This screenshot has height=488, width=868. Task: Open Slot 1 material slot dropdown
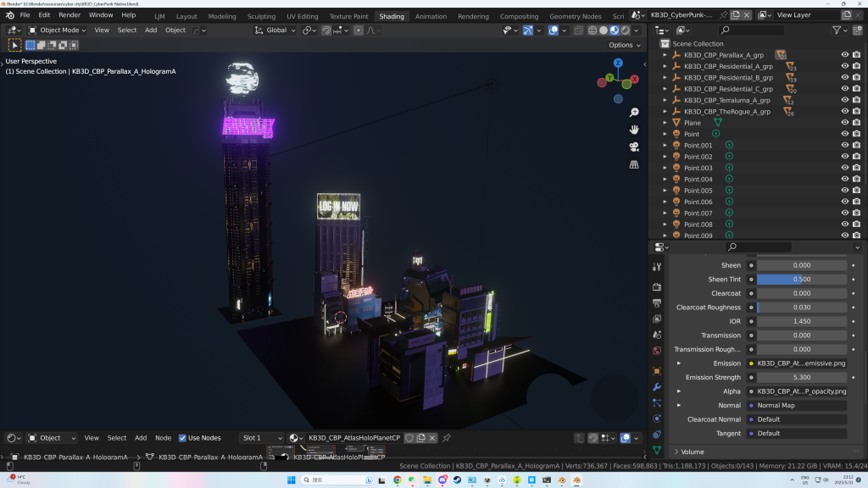261,438
